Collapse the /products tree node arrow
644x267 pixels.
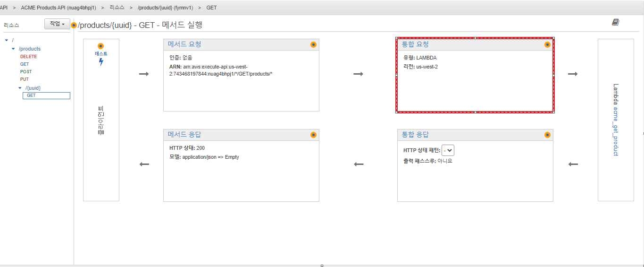13,49
